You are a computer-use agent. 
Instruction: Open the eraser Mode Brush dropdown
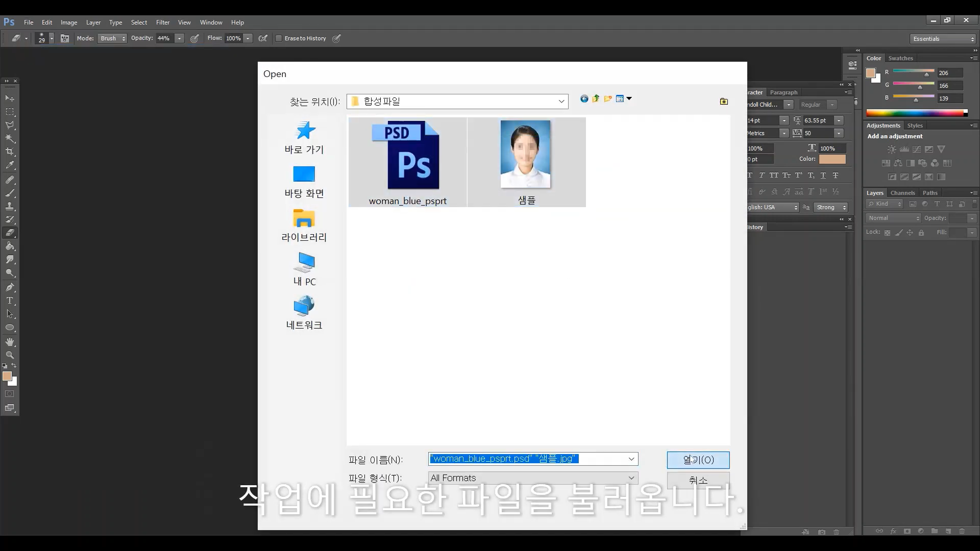(112, 38)
